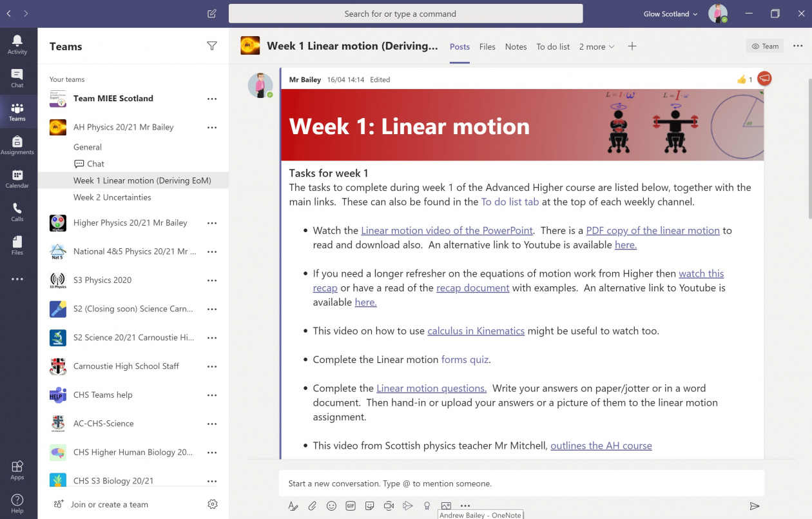Viewport: 812px width, 519px height.
Task: Select National 4&5 Physics 20/21 team
Action: 133,251
